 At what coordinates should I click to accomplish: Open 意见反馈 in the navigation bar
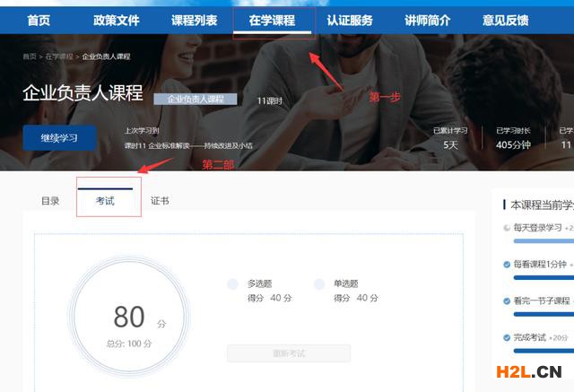coord(506,20)
